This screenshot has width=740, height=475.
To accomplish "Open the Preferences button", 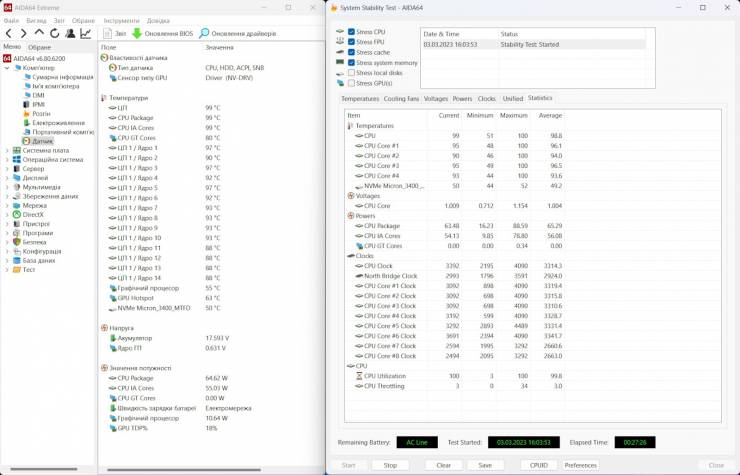I will tap(580, 465).
